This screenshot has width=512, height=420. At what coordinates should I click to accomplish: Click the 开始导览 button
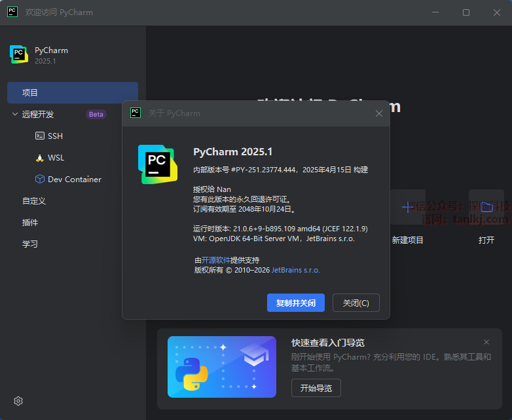[316, 388]
